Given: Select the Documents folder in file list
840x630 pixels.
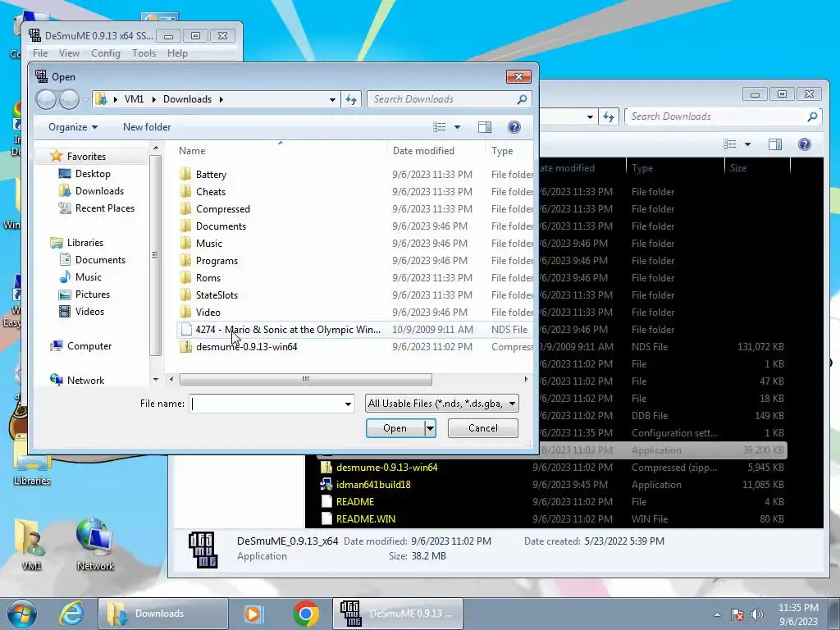Looking at the screenshot, I should (x=221, y=226).
